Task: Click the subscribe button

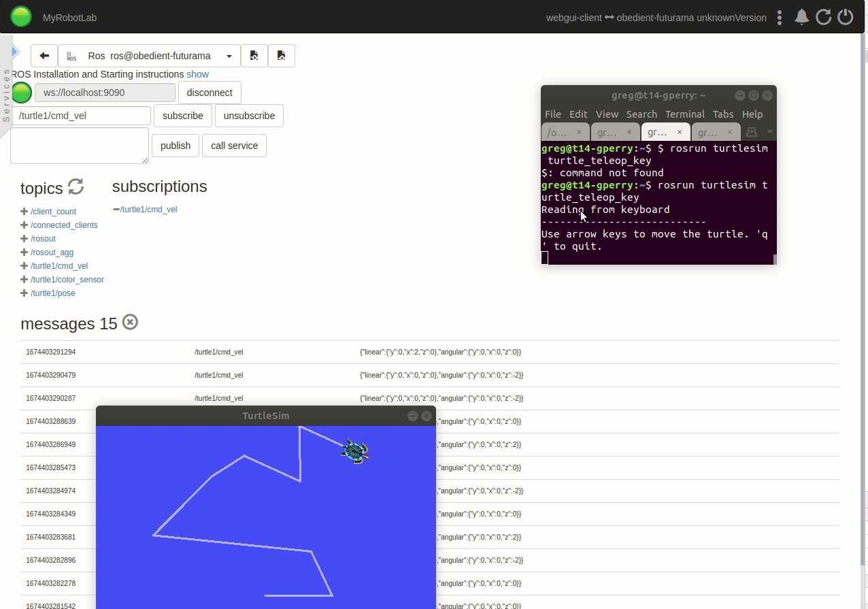Action: (x=183, y=116)
